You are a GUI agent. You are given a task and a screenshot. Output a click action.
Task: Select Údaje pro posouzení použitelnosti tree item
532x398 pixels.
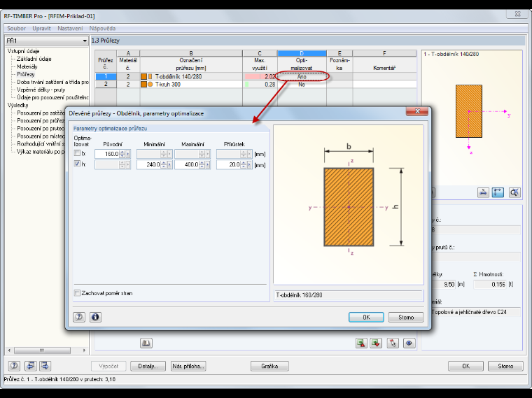tap(52, 98)
